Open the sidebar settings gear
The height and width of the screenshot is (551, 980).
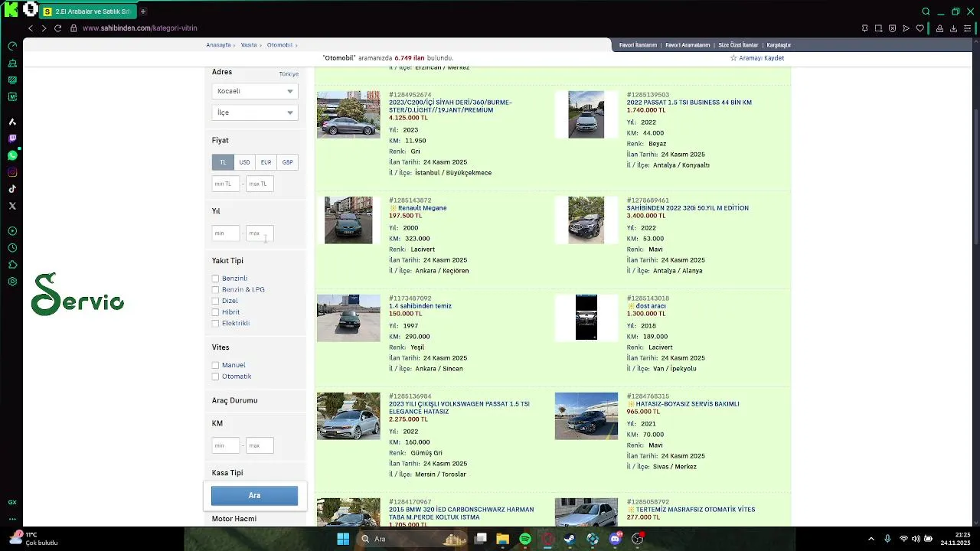tap(12, 282)
